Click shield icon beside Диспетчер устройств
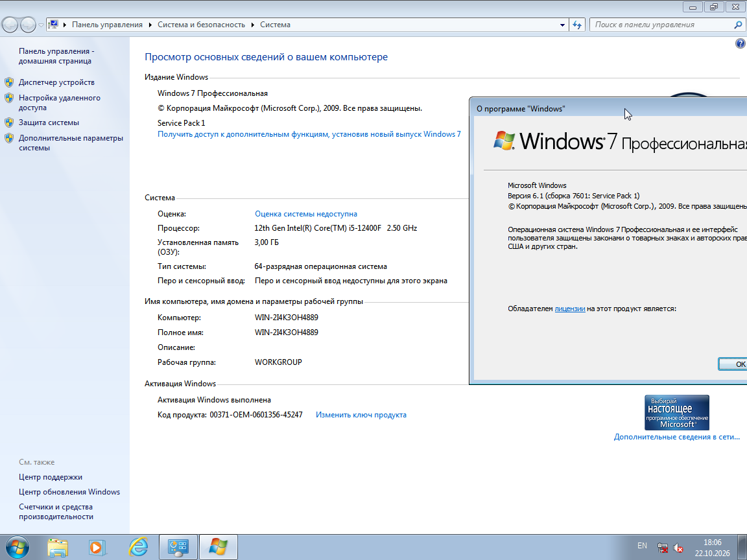Image resolution: width=747 pixels, height=560 pixels. 9,82
